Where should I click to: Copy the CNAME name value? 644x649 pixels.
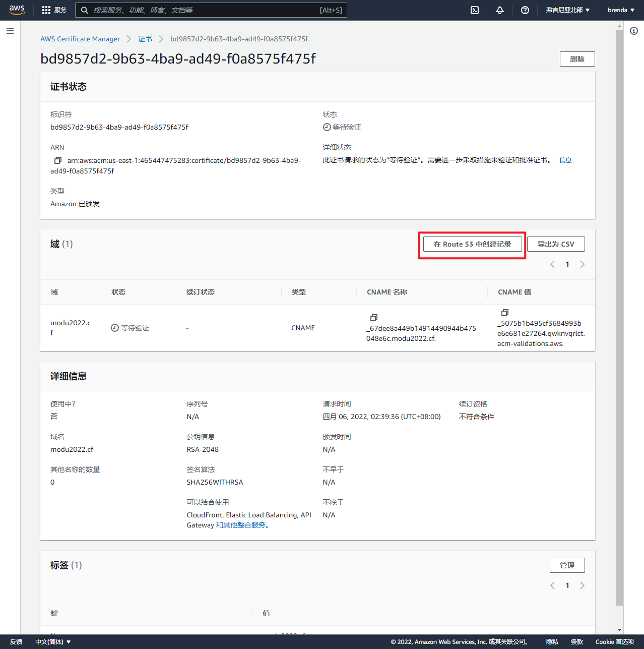374,318
